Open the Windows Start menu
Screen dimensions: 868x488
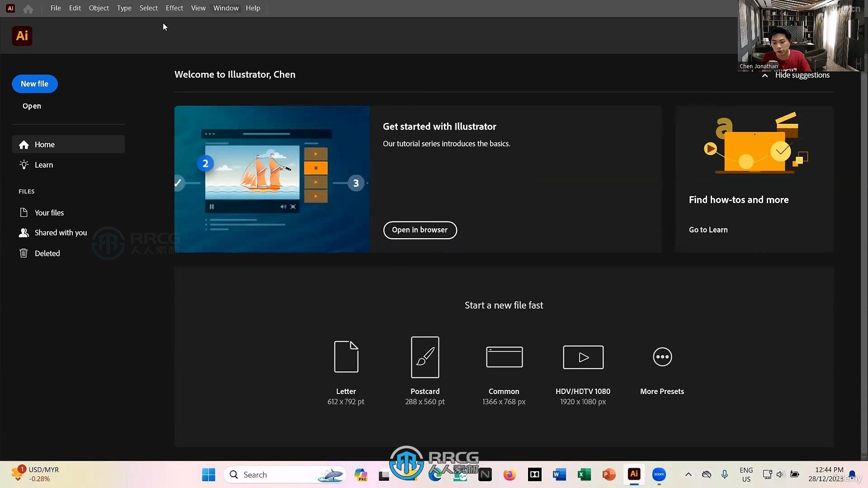coord(208,475)
